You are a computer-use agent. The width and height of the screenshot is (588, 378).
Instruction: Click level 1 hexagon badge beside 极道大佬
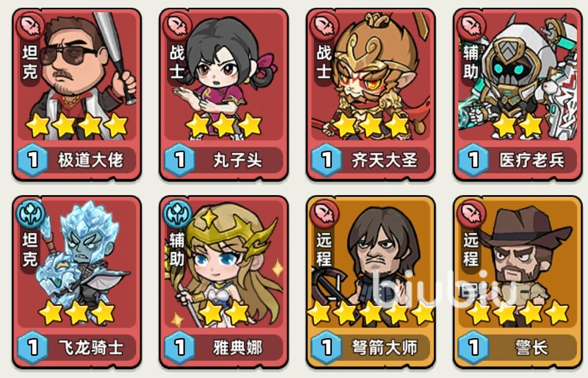click(x=33, y=160)
